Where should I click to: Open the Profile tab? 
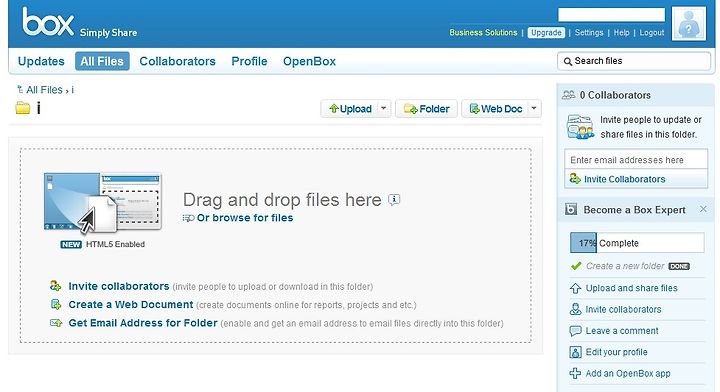coord(249,61)
